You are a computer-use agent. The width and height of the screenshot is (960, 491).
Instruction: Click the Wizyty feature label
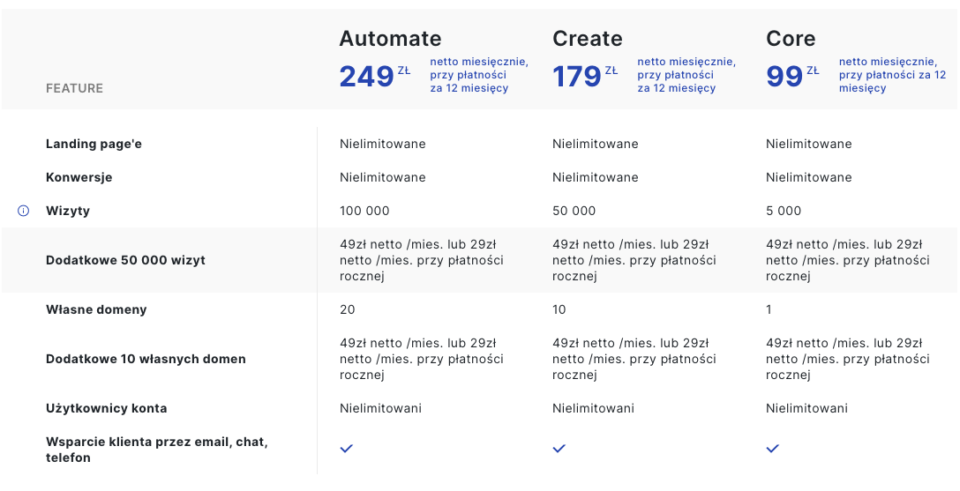pos(68,211)
